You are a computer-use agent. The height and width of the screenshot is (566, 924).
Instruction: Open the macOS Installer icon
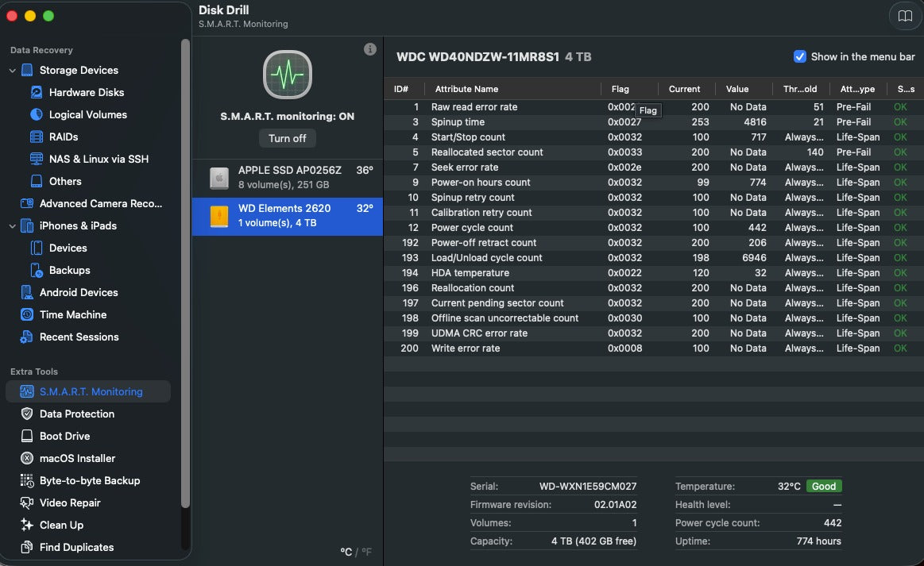click(x=26, y=458)
